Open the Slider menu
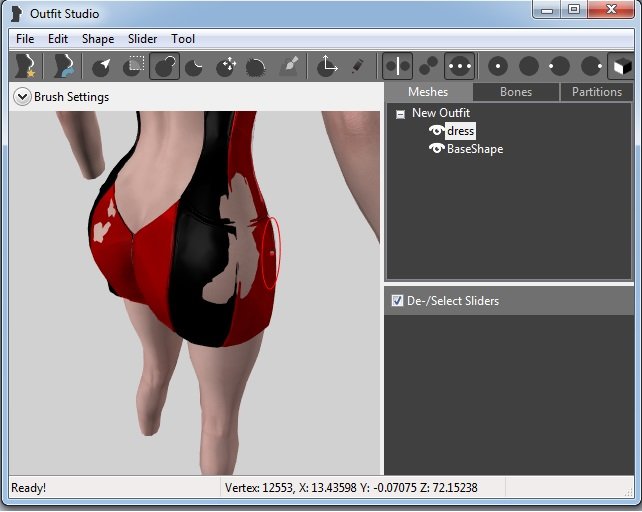Screen dimensions: 642x512 coord(143,39)
